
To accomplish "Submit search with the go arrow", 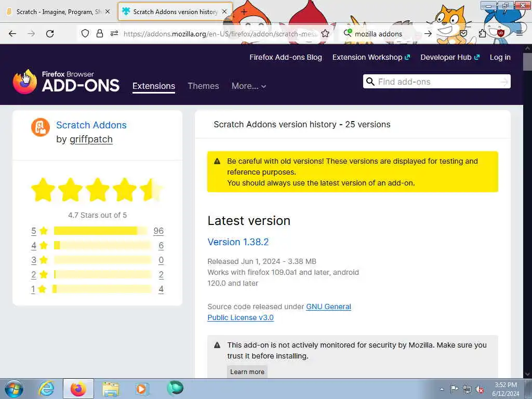I will pyautogui.click(x=428, y=34).
